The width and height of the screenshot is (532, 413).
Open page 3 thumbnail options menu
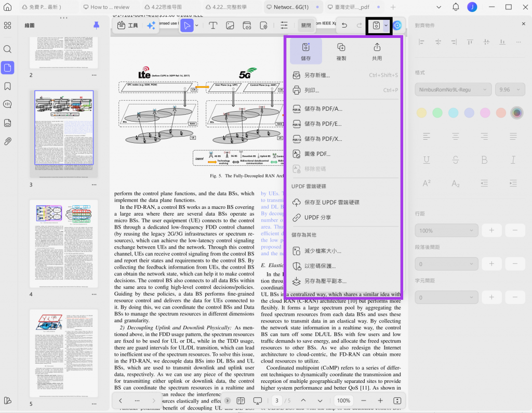tap(94, 184)
